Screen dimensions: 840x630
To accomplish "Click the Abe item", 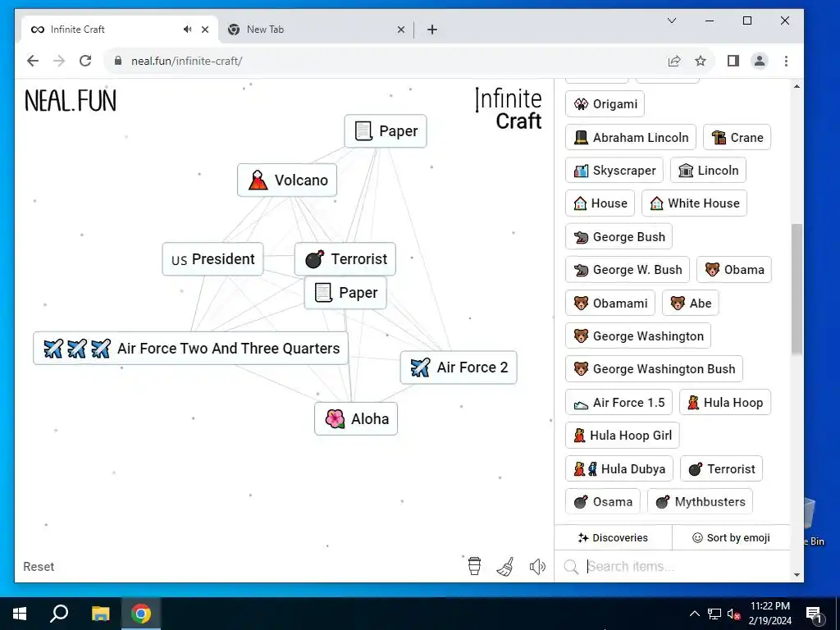I will 690,304.
